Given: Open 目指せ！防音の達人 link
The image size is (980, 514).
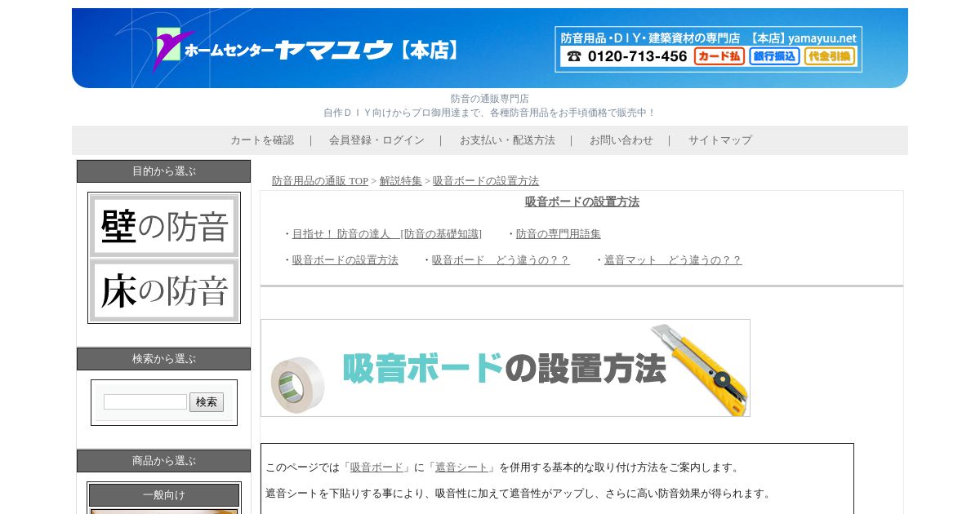Looking at the screenshot, I should (x=387, y=234).
